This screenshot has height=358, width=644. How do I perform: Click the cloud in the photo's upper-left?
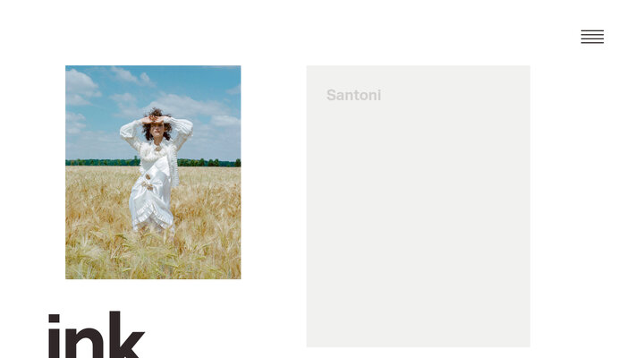coord(80,83)
